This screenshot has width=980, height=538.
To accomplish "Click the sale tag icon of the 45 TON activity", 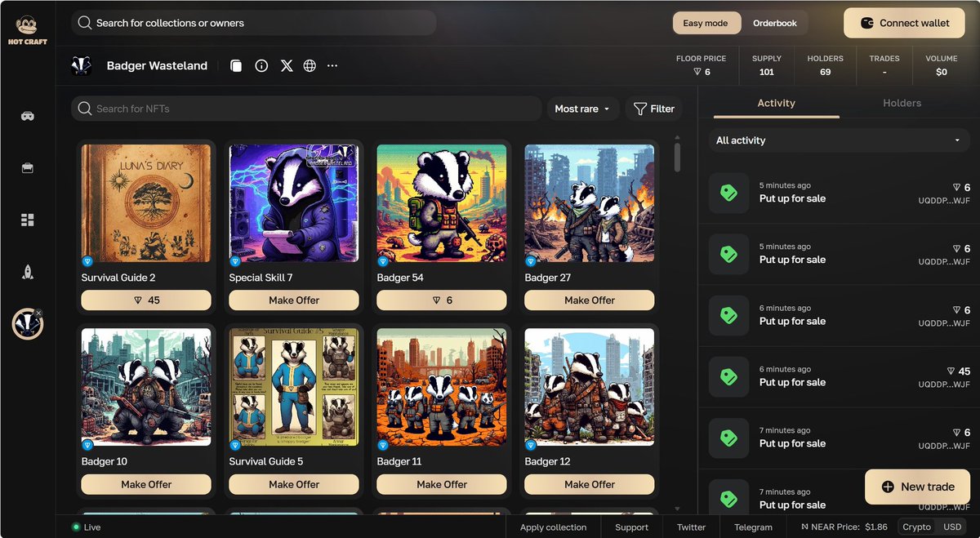I will tap(728, 377).
